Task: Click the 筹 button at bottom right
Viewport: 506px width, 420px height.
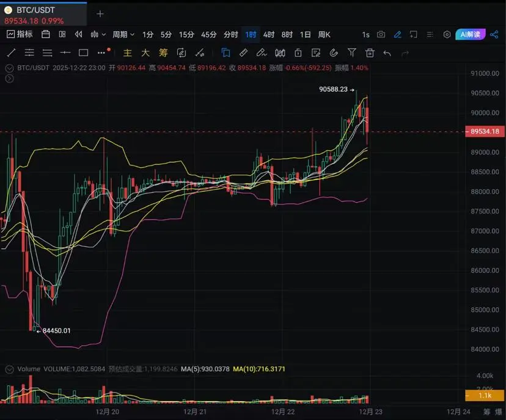Action: 487,411
